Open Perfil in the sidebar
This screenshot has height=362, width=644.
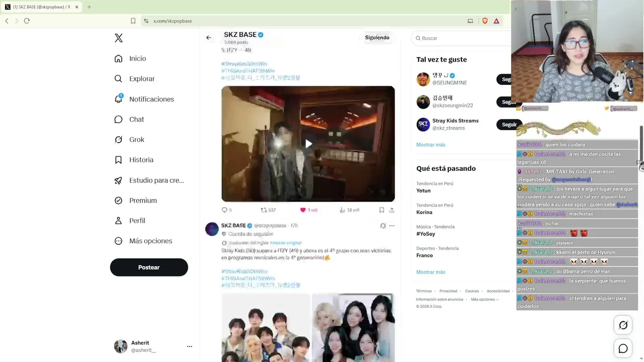(x=130, y=221)
